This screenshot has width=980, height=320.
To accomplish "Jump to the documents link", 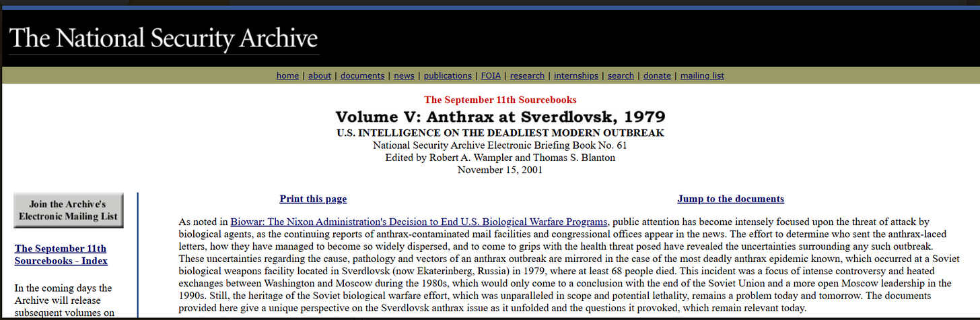I will tap(730, 199).
